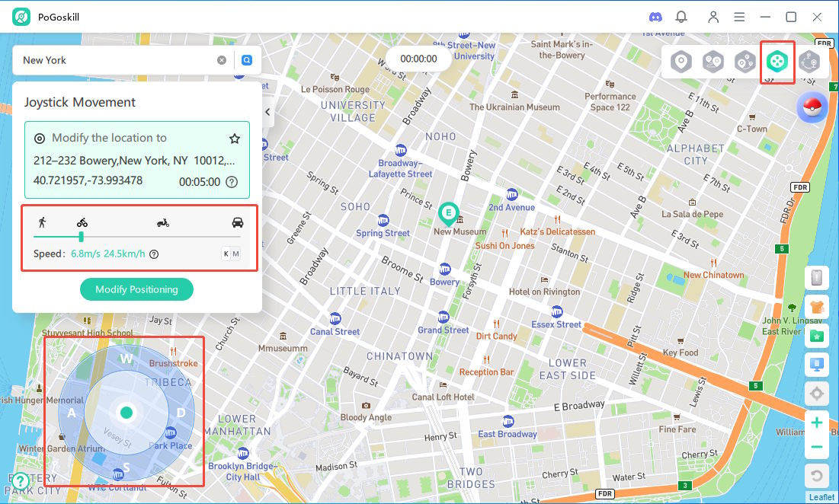Move down with joystick S key
The width and height of the screenshot is (839, 504).
click(x=126, y=467)
